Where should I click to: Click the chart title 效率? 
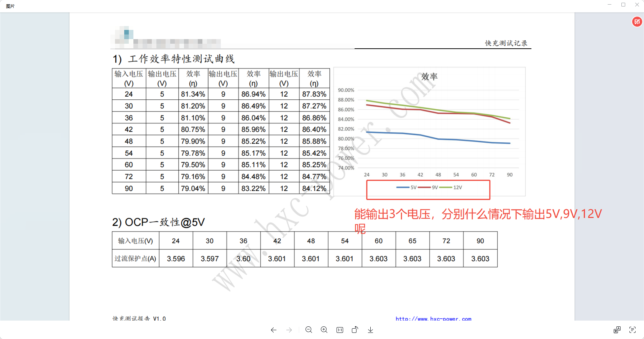coord(429,77)
